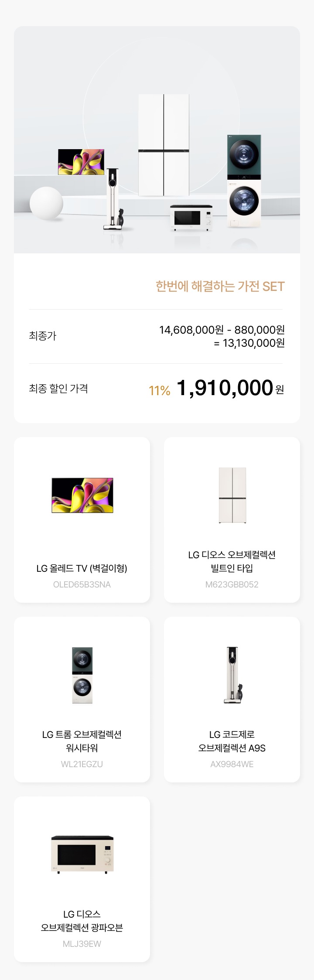Open the Dios Objet built-in refrigerator image

point(232,495)
